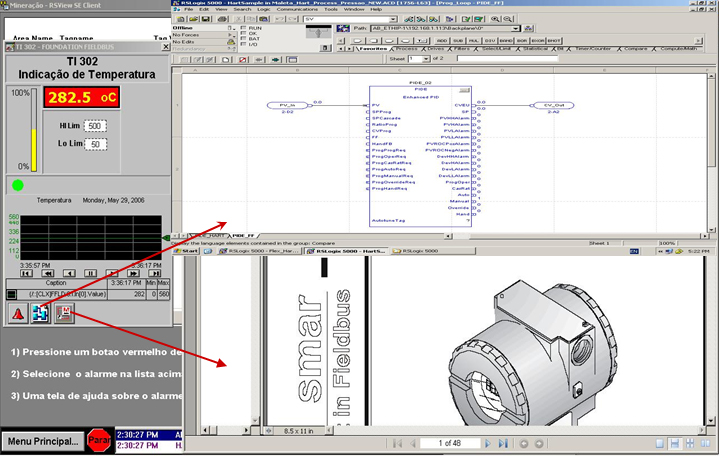Viewport: 719px width, 456px height.
Task: Click the Zoom In magnifier icon
Action: tap(495, 19)
